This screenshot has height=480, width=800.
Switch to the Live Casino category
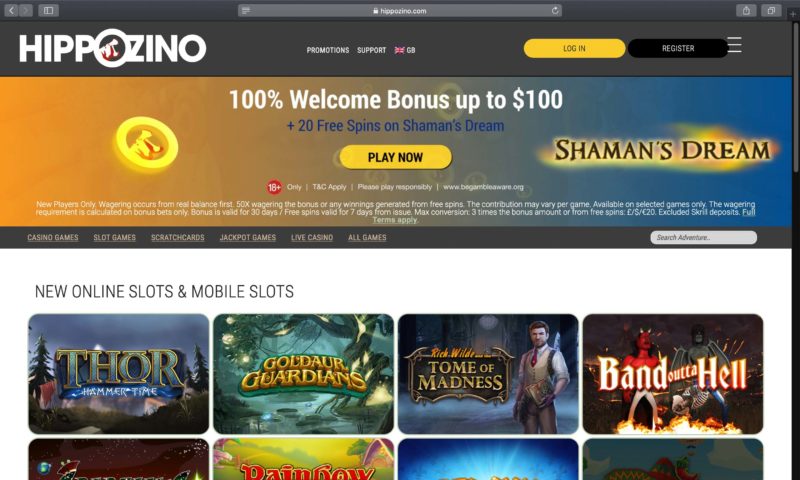coord(312,237)
